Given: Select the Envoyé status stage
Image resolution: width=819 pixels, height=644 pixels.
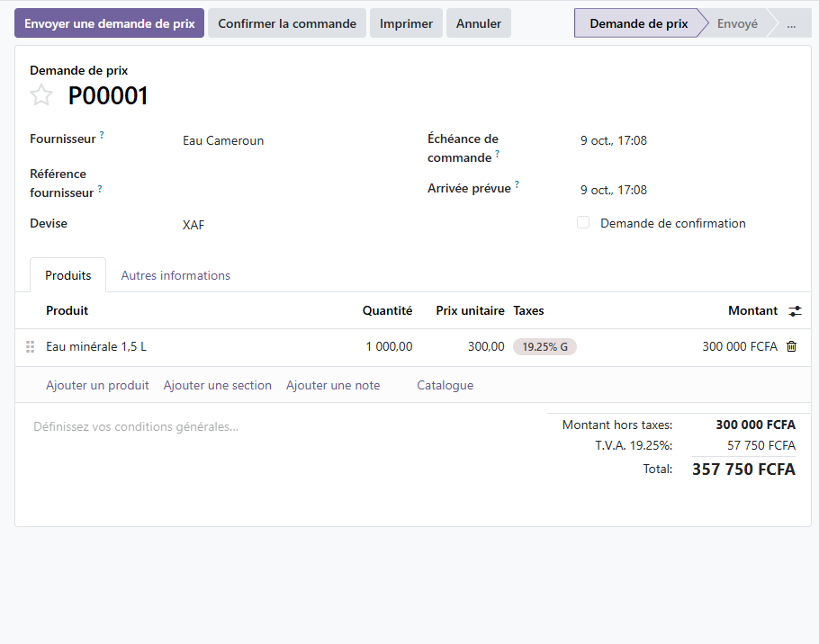Looking at the screenshot, I should coord(737,23).
